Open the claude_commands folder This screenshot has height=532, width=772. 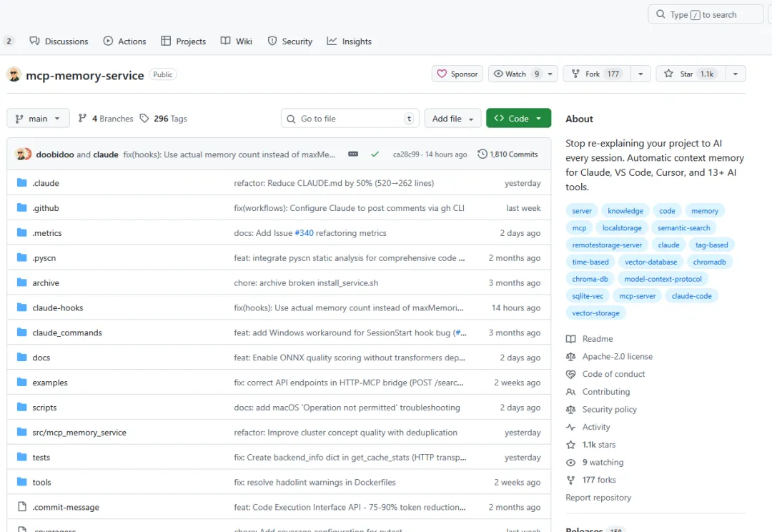pos(67,332)
